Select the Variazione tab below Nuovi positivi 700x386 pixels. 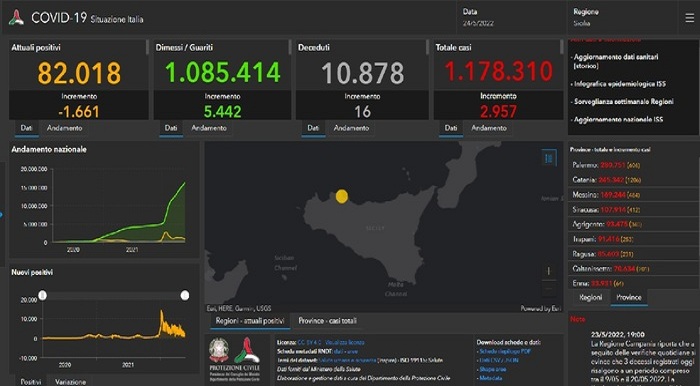point(71,382)
